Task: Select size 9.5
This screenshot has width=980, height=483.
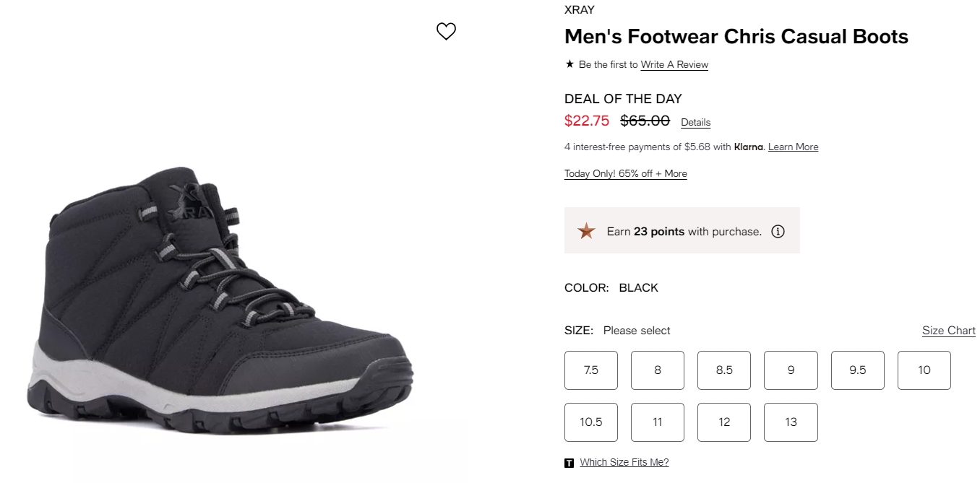Action: (x=858, y=370)
